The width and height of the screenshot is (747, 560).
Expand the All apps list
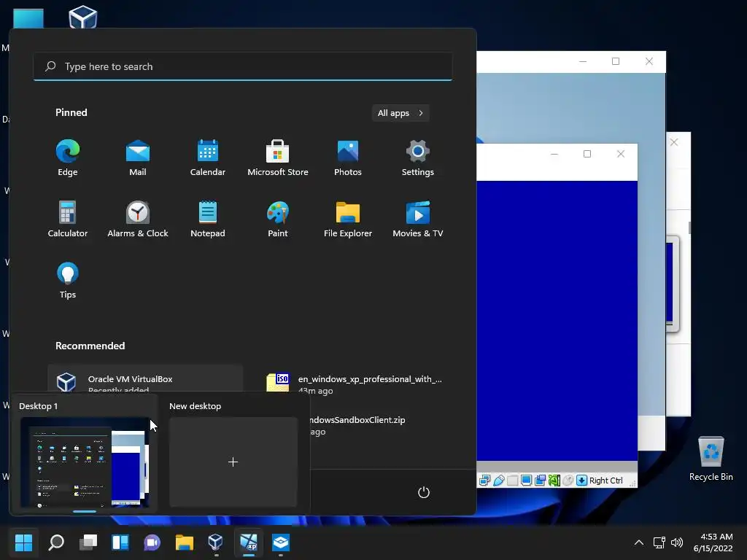400,113
